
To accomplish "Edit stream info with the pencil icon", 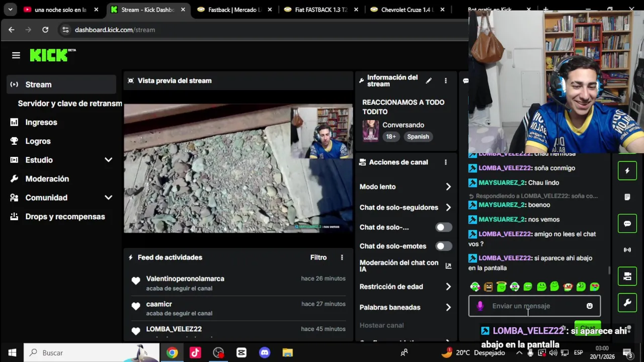I will point(429,80).
